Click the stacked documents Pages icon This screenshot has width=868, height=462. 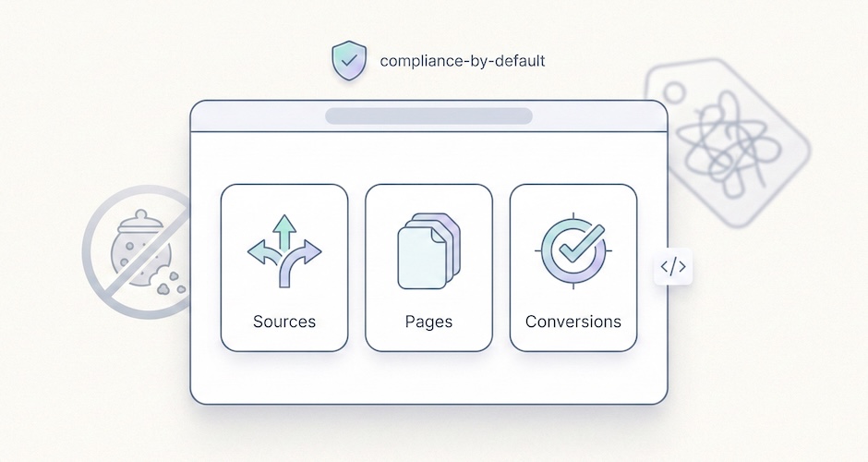point(428,251)
